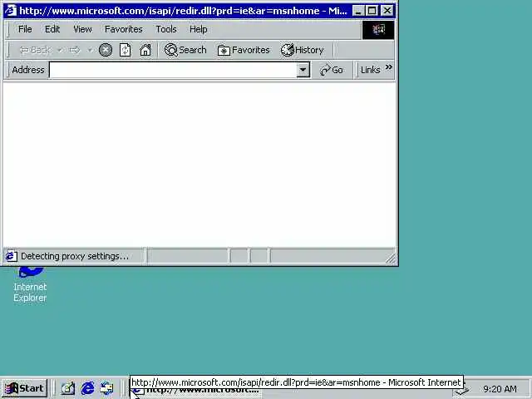Launch Outlook Express from quick launch
Screen dimensions: 532x399
click(107, 388)
